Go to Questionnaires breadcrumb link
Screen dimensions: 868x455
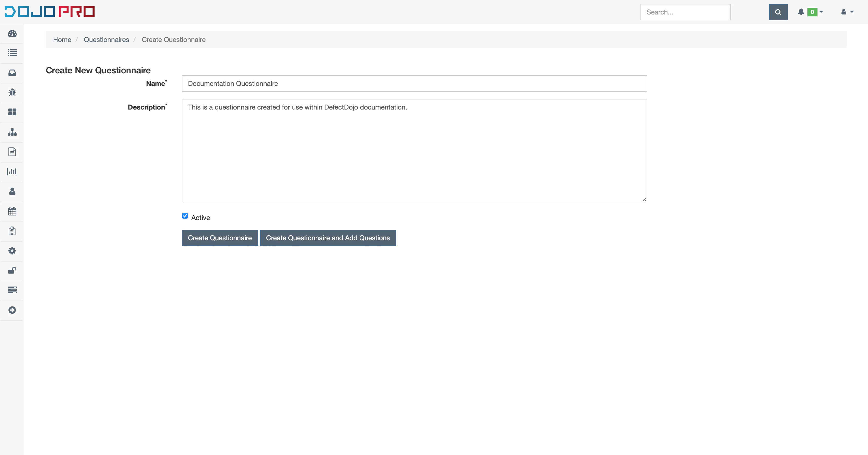107,40
